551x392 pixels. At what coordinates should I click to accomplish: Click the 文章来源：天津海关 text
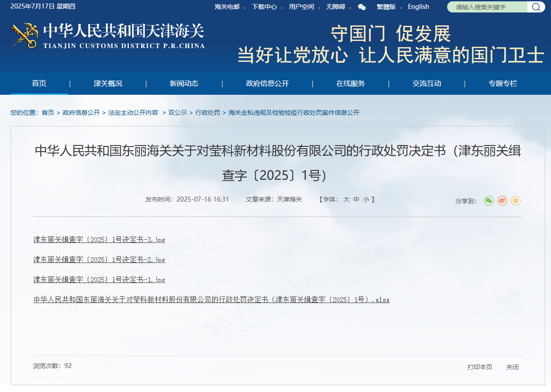(274, 199)
